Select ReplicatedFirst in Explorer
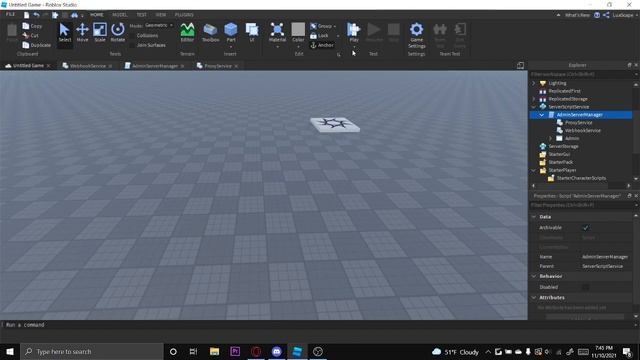This screenshot has width=640, height=360. (564, 91)
